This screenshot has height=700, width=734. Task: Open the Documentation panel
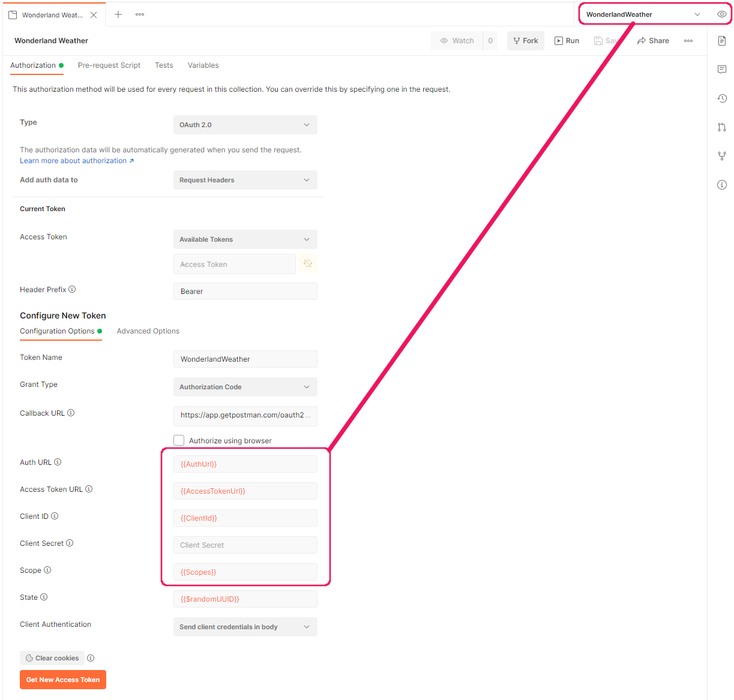click(722, 40)
